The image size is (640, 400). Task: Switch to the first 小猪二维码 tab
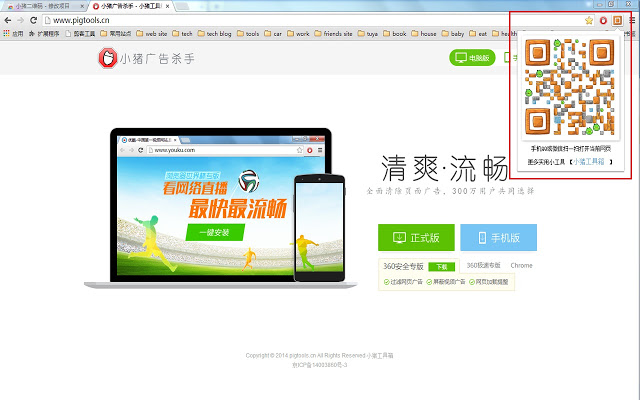pos(43,6)
